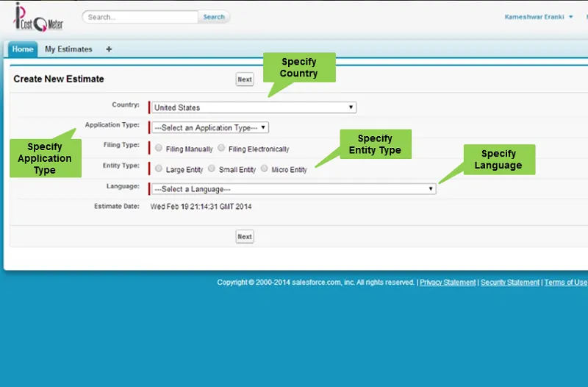
Task: Choose the Micro Entity radio button
Action: [x=265, y=168]
